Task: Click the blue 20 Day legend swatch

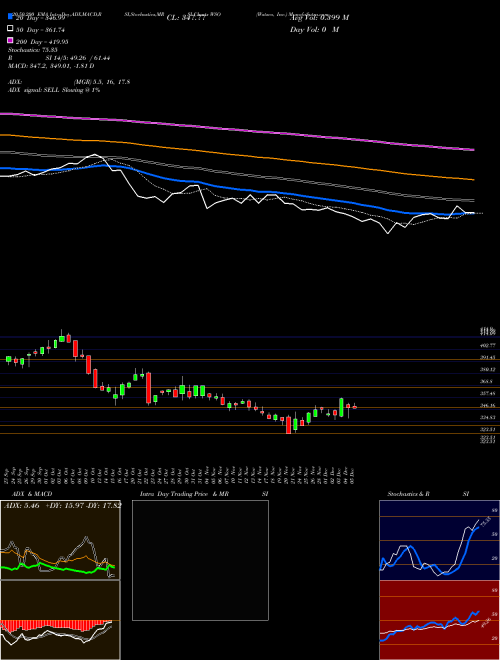Action: click(x=10, y=17)
